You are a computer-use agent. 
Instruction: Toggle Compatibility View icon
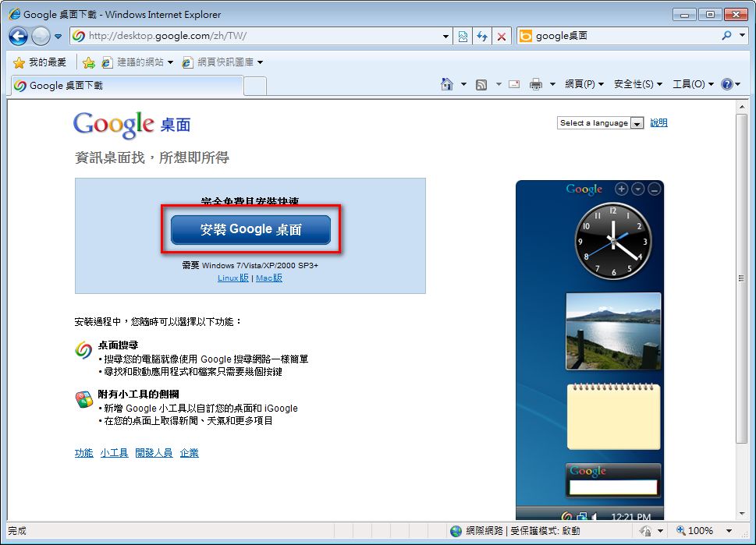point(463,36)
